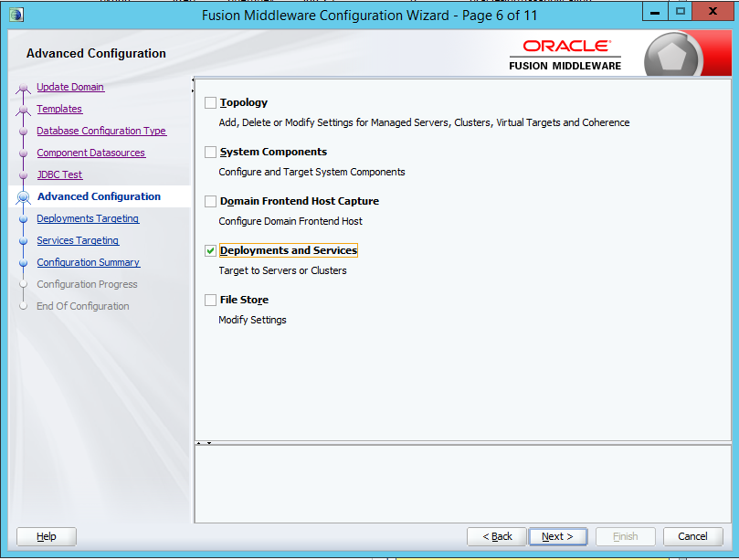
Task: Enable the File Store checkbox
Action: tap(210, 300)
